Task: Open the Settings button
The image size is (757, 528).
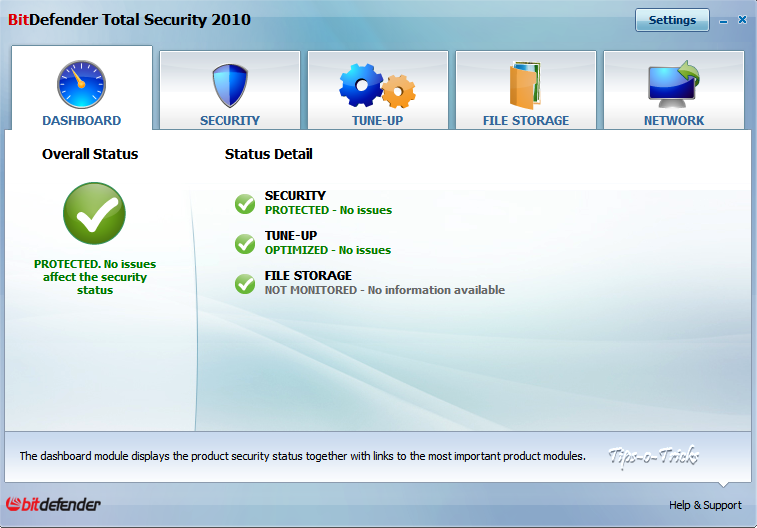Action: coord(672,20)
